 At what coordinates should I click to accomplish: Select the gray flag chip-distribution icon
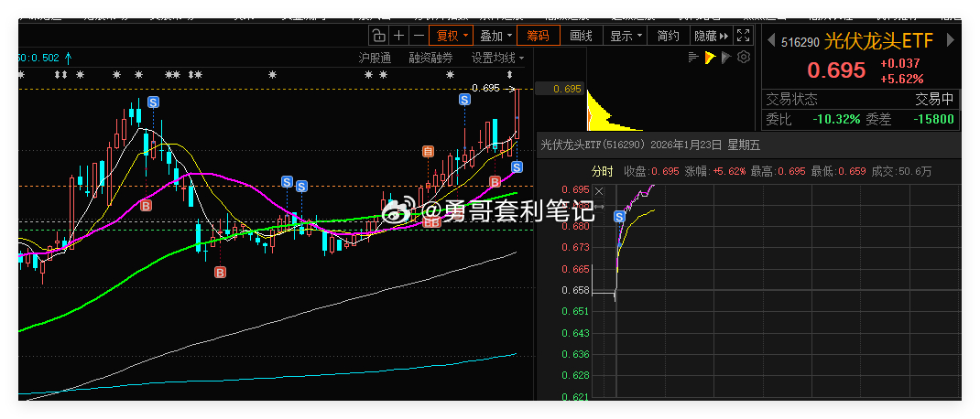click(726, 58)
